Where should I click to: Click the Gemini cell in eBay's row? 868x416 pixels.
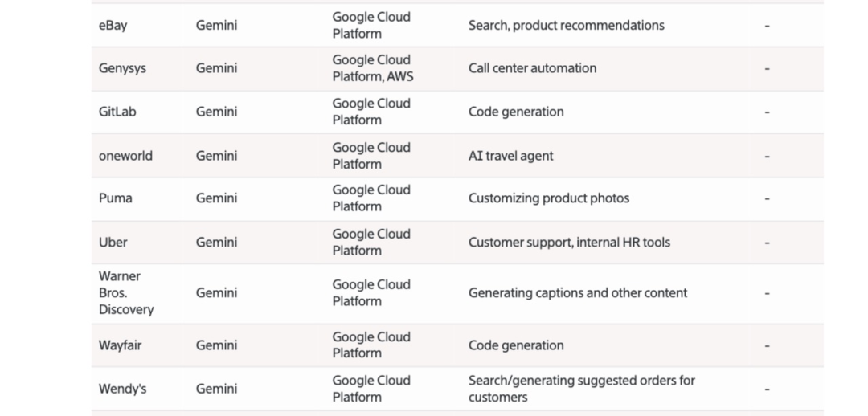(x=216, y=26)
